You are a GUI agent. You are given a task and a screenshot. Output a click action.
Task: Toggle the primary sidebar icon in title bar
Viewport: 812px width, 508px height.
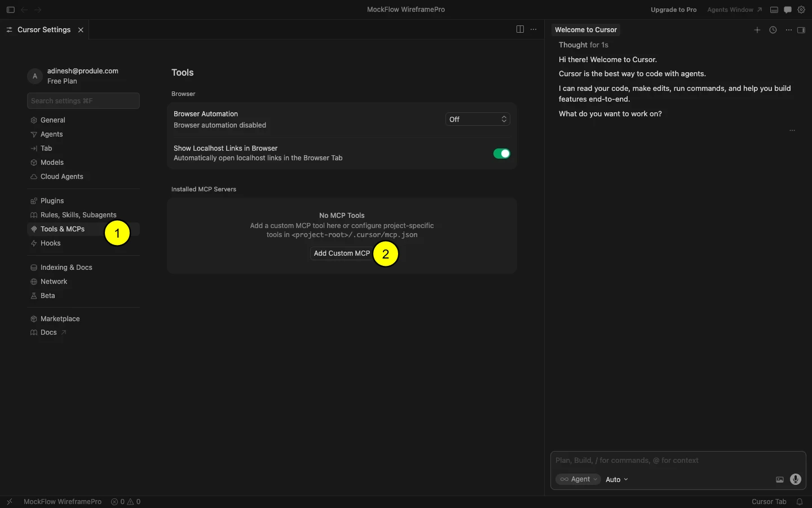tap(10, 10)
